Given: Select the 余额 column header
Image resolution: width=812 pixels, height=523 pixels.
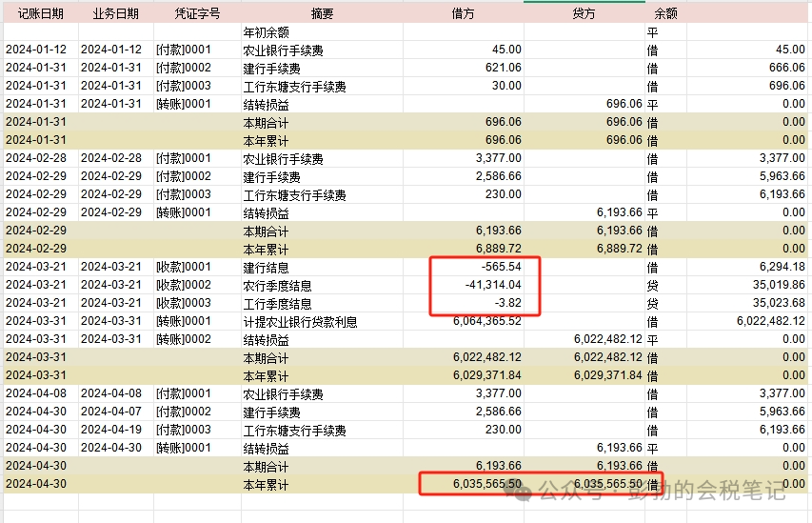Looking at the screenshot, I should (665, 13).
